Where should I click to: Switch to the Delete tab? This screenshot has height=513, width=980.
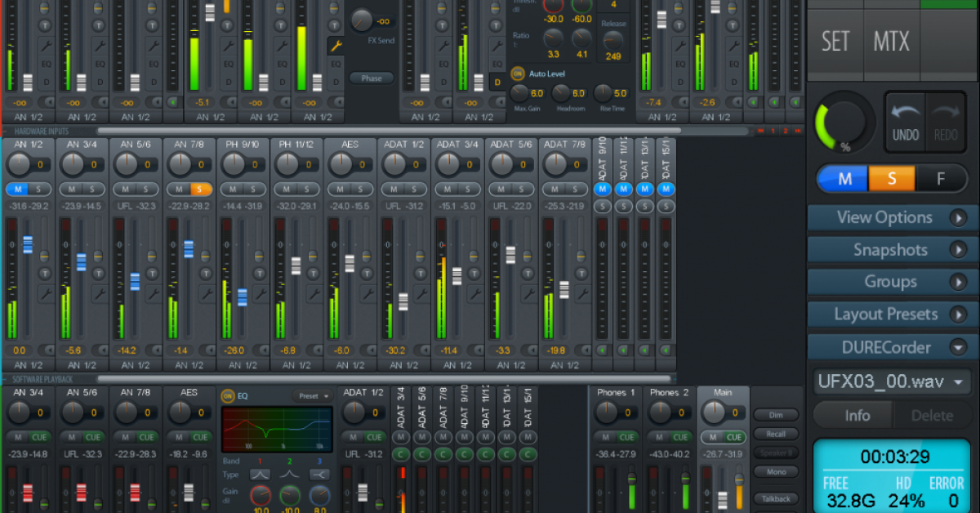click(x=931, y=415)
